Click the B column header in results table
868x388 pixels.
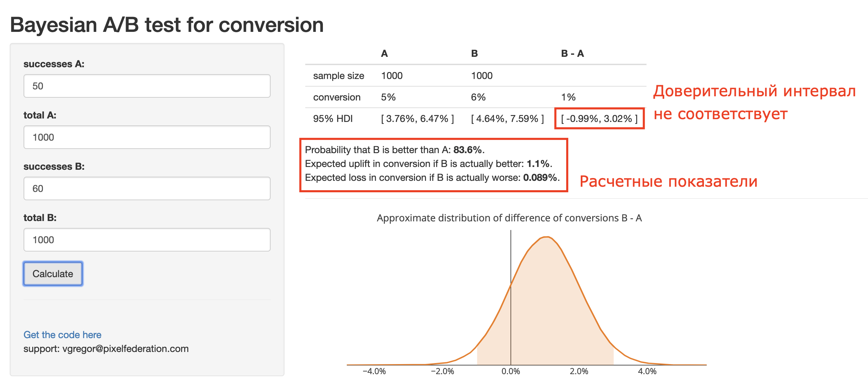coord(474,54)
